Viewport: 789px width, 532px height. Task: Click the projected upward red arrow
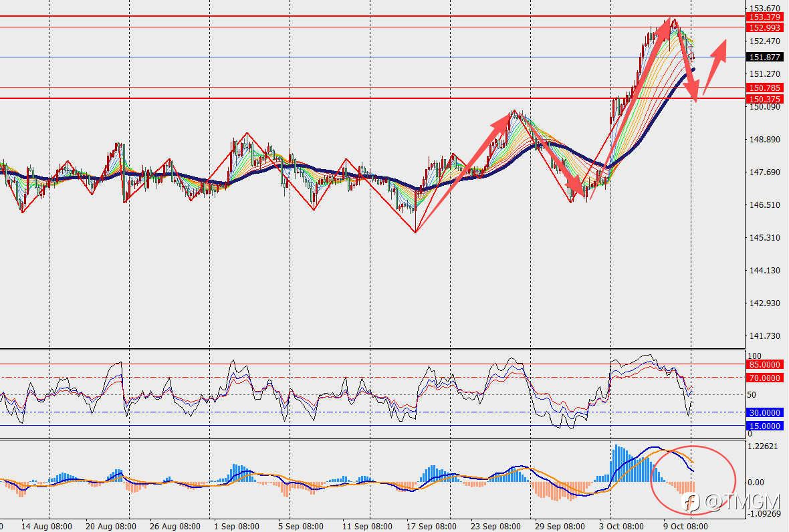coord(715,67)
